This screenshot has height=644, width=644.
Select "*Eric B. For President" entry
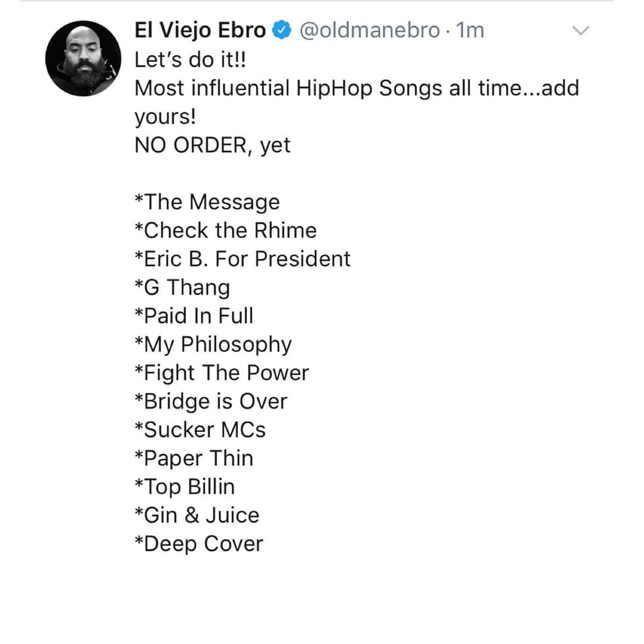pos(242,259)
